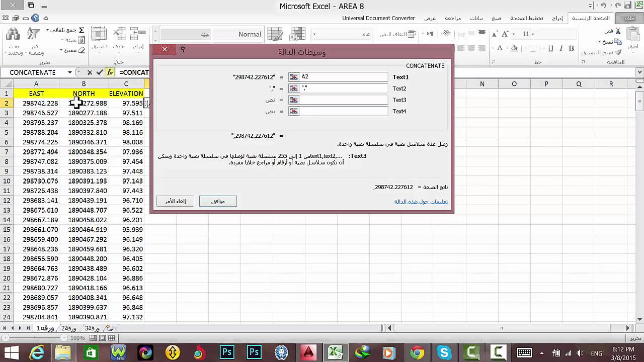The height and width of the screenshot is (362, 644).
Task: Switch to sheet tab ورقة2
Action: click(x=68, y=328)
